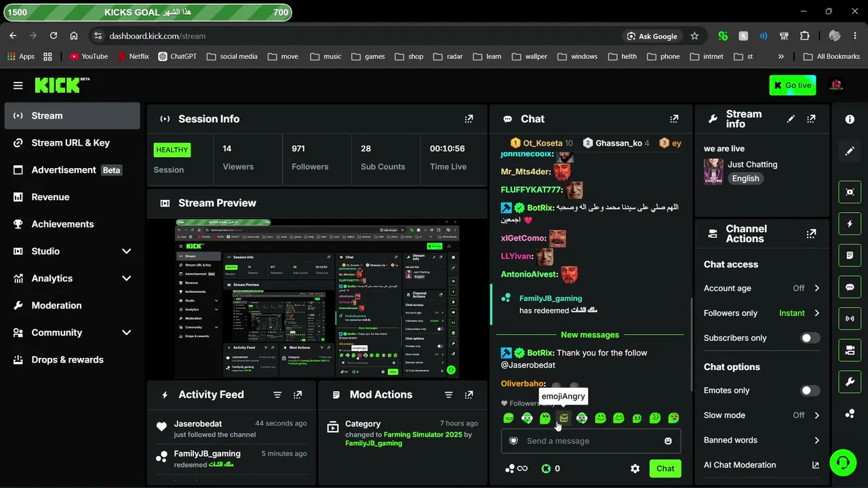Screen dimensions: 868x488
Task: Open the Achievements page
Action: coord(72,224)
